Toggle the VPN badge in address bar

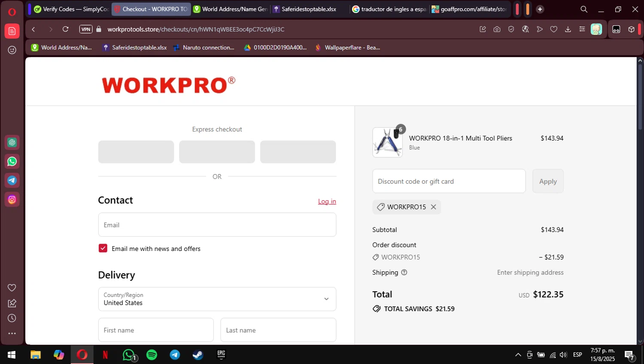pos(86,29)
